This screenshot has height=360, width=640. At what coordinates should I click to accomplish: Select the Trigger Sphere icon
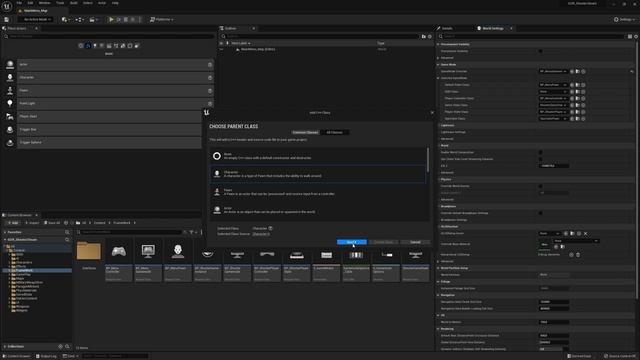click(x=10, y=143)
